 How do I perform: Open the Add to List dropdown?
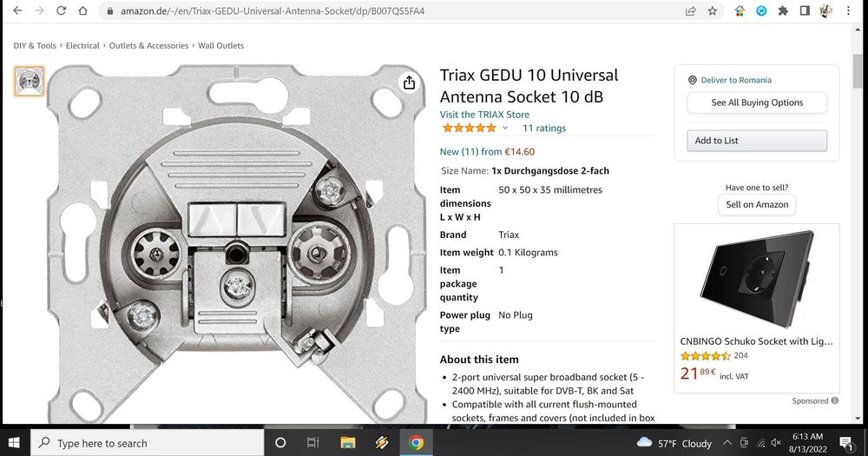(x=757, y=141)
